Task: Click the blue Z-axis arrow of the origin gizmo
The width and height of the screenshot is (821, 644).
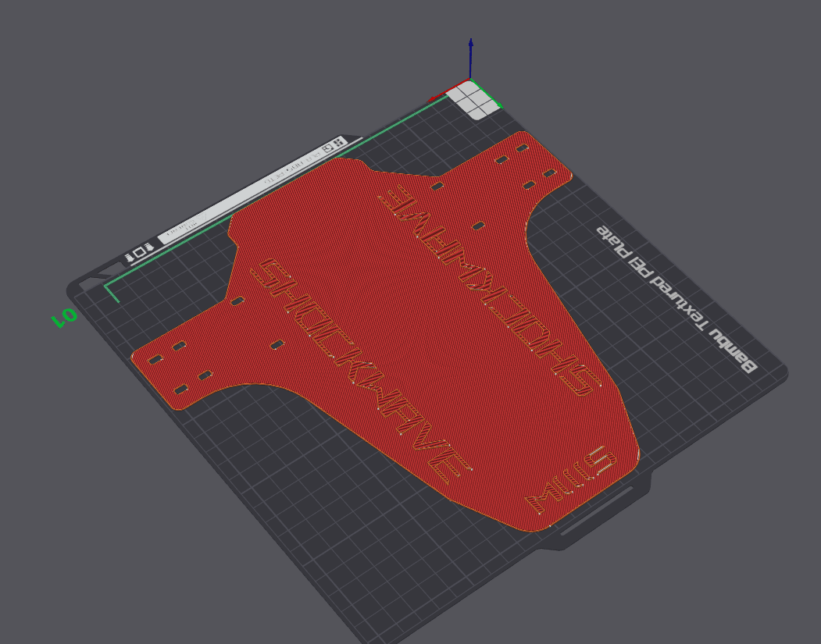Action: [470, 55]
